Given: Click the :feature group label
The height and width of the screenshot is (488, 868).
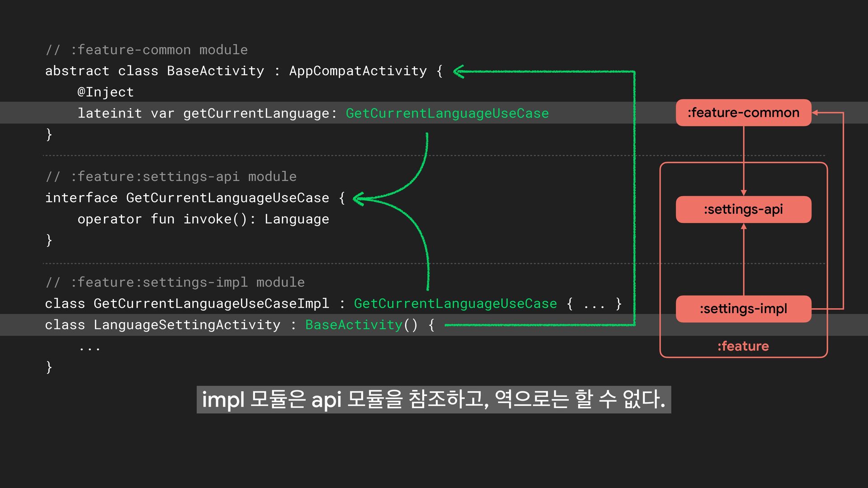Looking at the screenshot, I should point(743,346).
